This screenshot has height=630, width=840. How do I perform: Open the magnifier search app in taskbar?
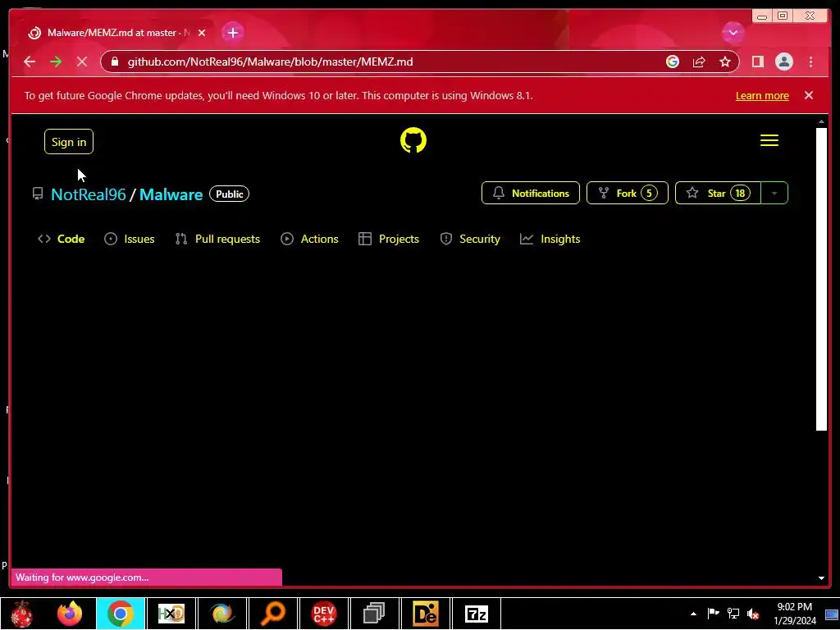pyautogui.click(x=272, y=614)
